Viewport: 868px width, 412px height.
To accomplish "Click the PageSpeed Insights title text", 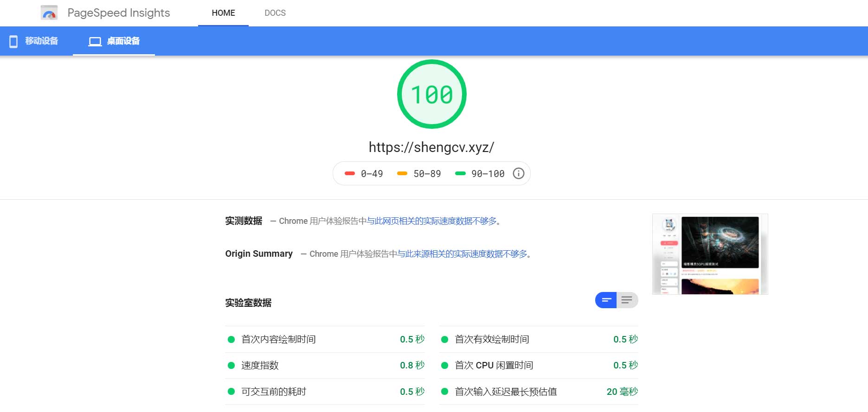I will [x=119, y=13].
